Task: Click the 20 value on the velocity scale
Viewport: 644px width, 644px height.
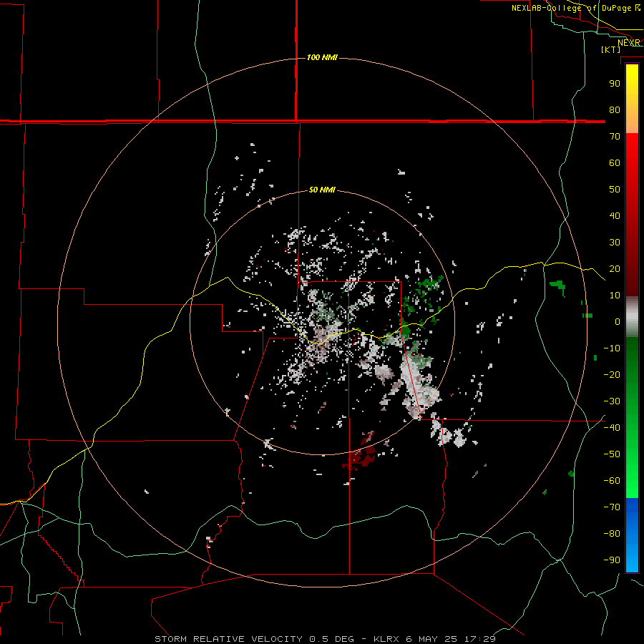Action: click(615, 268)
